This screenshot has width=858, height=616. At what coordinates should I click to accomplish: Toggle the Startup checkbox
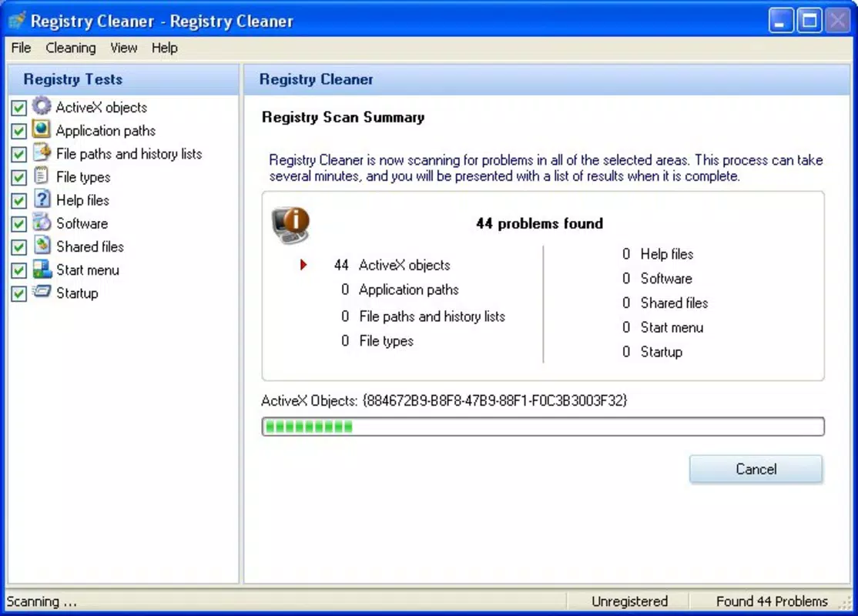(x=18, y=294)
